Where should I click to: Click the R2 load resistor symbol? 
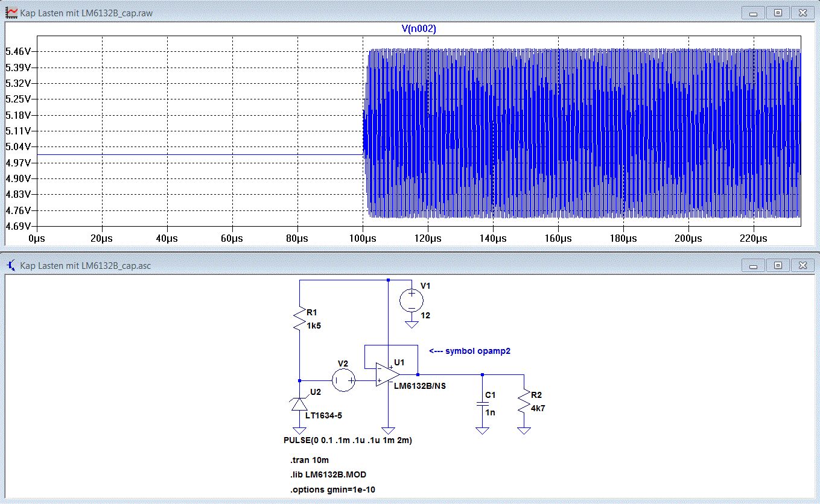(x=524, y=402)
